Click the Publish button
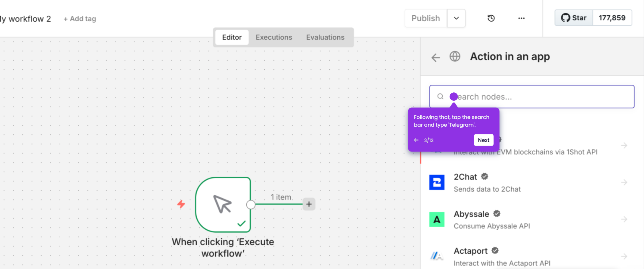The image size is (644, 269). [426, 18]
